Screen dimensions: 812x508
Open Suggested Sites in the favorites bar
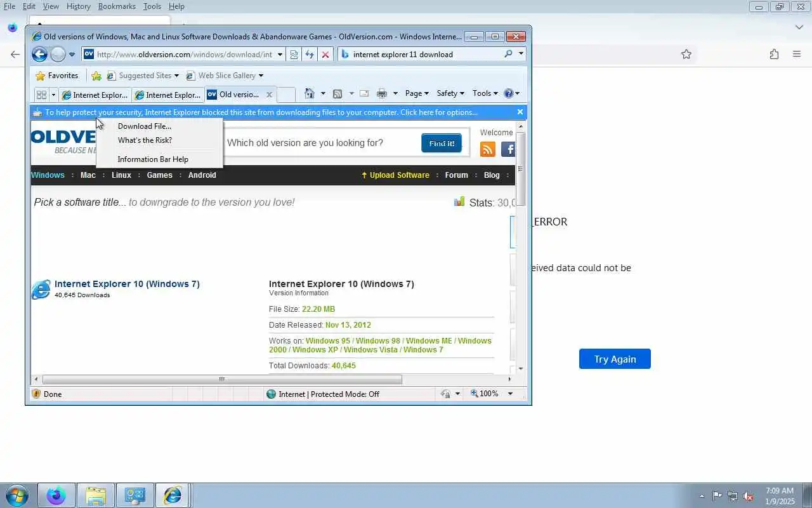tap(143, 76)
